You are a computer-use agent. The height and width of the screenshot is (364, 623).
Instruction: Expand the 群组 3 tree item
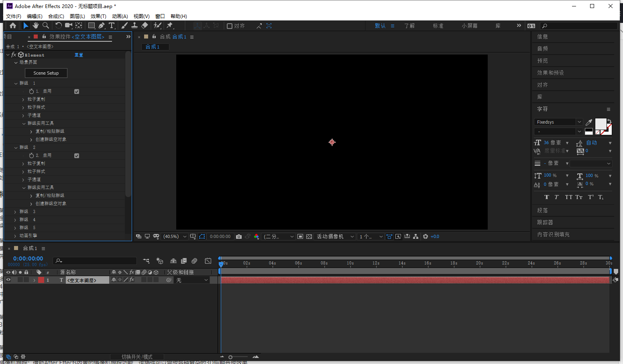tap(15, 212)
